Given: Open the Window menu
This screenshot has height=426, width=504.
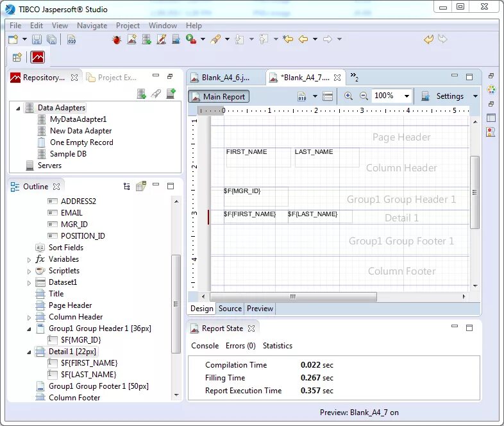Looking at the screenshot, I should coord(163,26).
